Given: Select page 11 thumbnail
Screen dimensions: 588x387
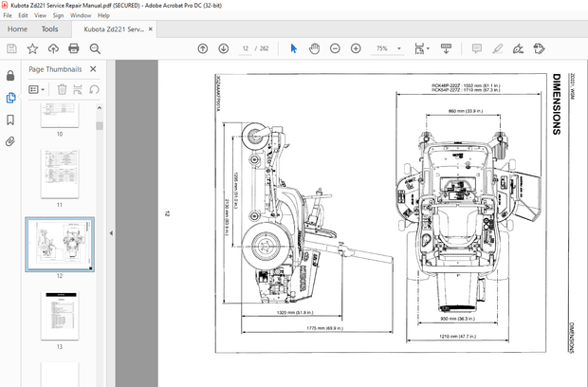Looking at the screenshot, I should click(60, 174).
